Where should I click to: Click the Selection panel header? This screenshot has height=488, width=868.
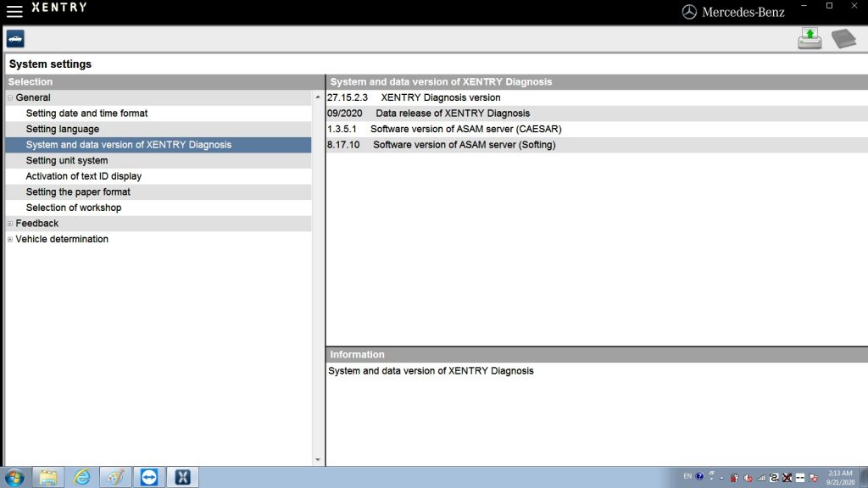point(165,82)
